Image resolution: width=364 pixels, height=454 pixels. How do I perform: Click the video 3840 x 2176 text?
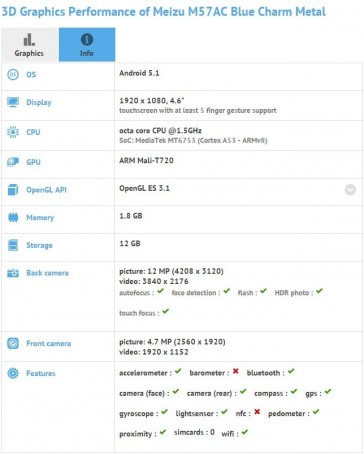click(x=154, y=281)
